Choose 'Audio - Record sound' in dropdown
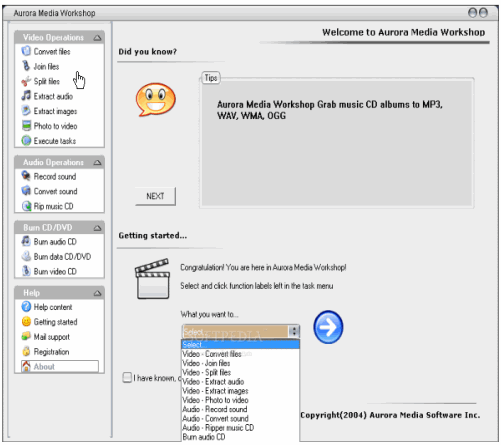The width and height of the screenshot is (501, 445). click(240, 409)
